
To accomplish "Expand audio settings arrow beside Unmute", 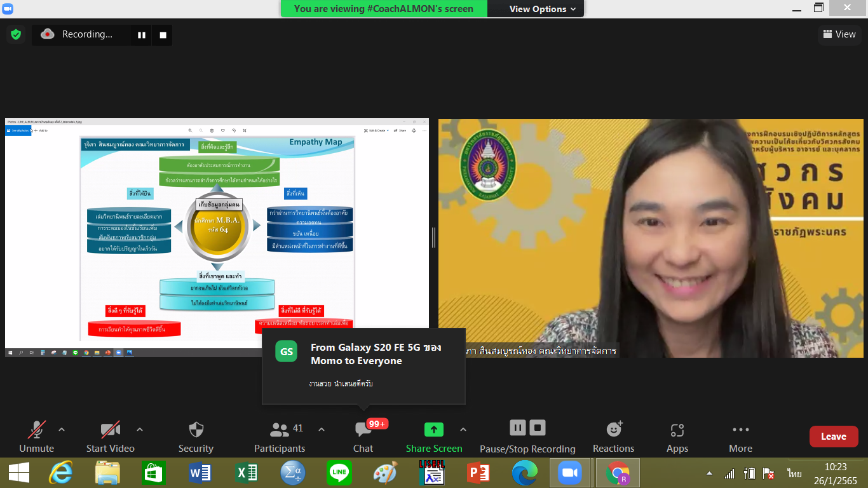I will [x=62, y=430].
